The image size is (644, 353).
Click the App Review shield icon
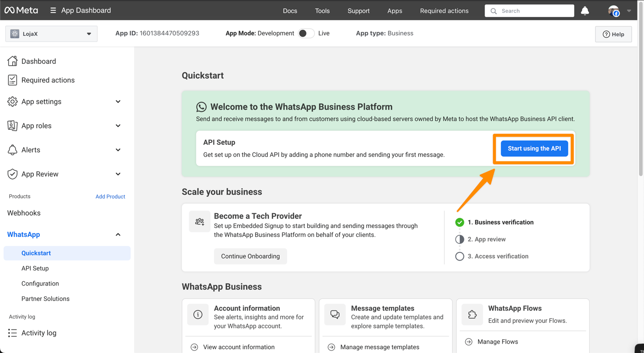(x=12, y=174)
